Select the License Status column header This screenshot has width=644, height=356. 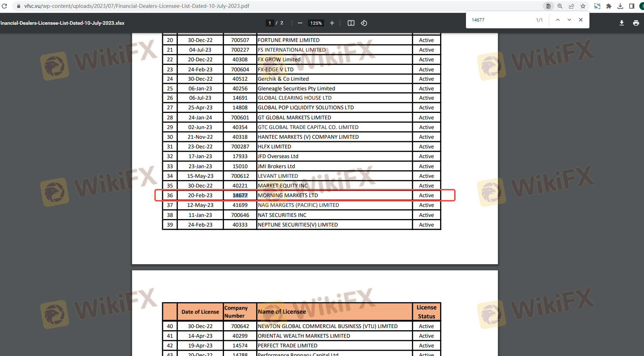426,312
